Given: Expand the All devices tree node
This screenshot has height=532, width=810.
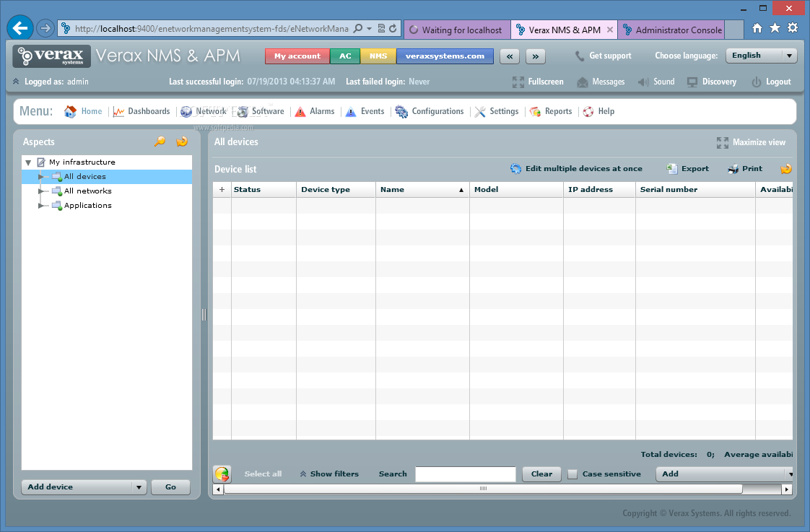Looking at the screenshot, I should [x=41, y=177].
